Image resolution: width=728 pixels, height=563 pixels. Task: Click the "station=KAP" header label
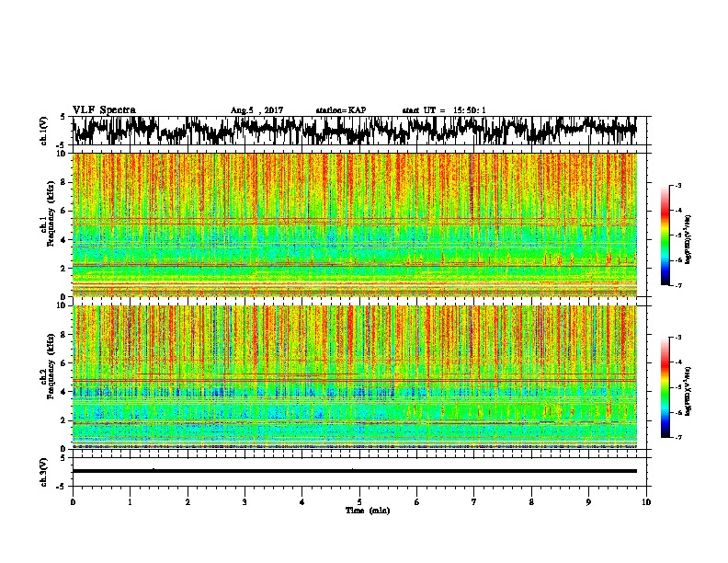tap(341, 110)
